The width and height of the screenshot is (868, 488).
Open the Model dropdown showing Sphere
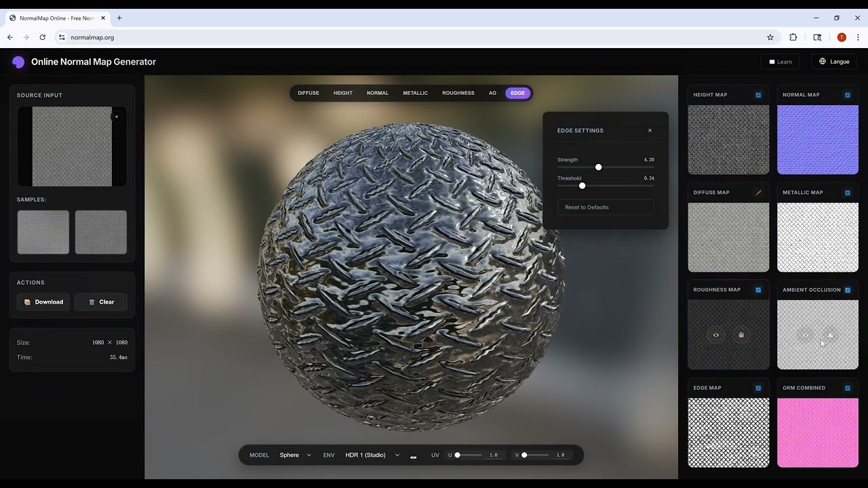295,455
